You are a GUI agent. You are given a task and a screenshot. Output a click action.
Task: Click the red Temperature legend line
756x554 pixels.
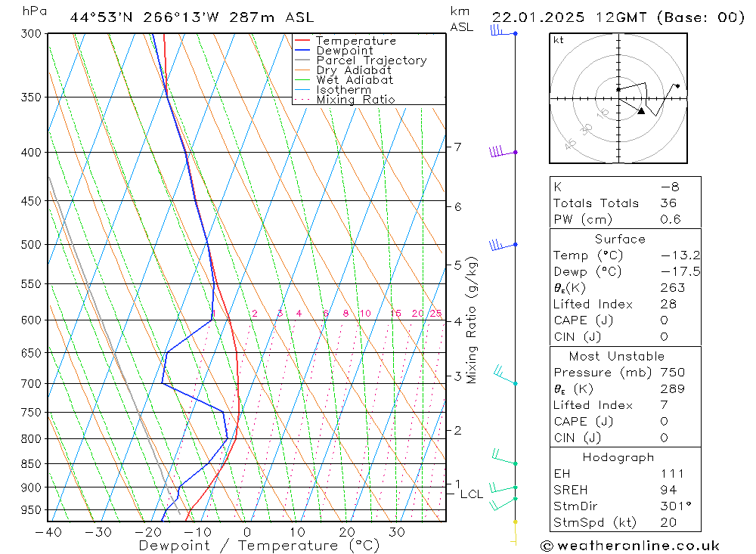point(302,41)
